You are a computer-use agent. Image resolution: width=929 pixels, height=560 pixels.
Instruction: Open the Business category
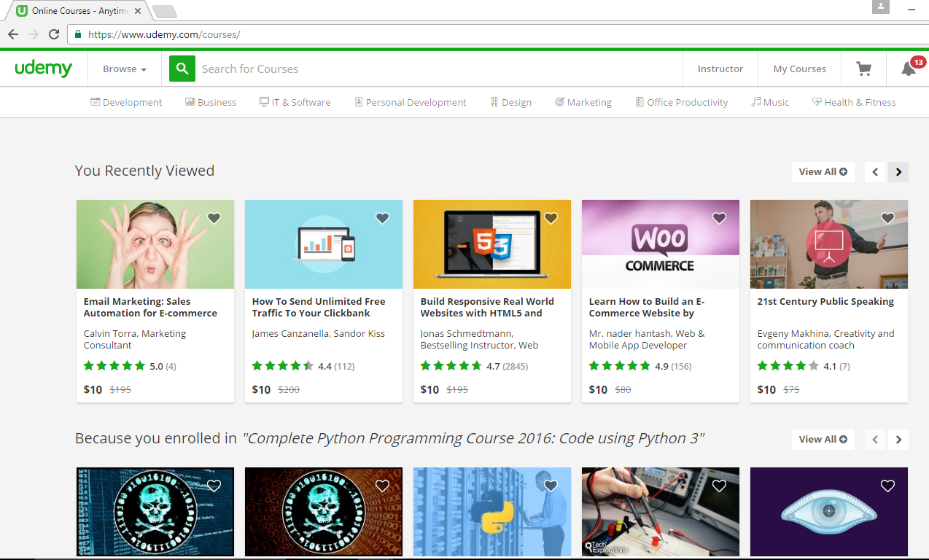211,102
